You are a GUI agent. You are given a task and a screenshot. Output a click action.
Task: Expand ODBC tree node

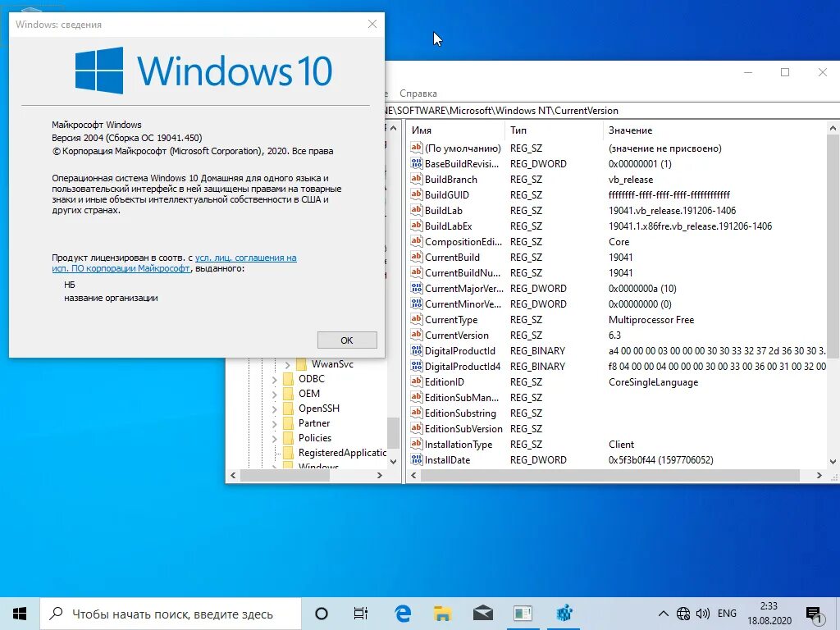click(x=274, y=380)
